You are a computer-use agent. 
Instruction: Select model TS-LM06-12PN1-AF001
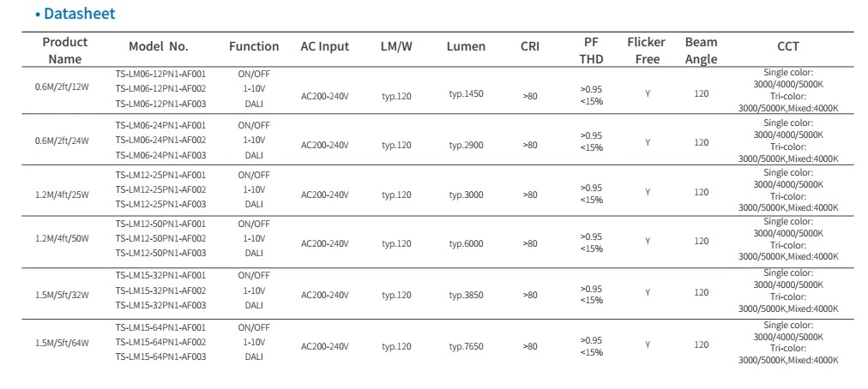point(160,75)
